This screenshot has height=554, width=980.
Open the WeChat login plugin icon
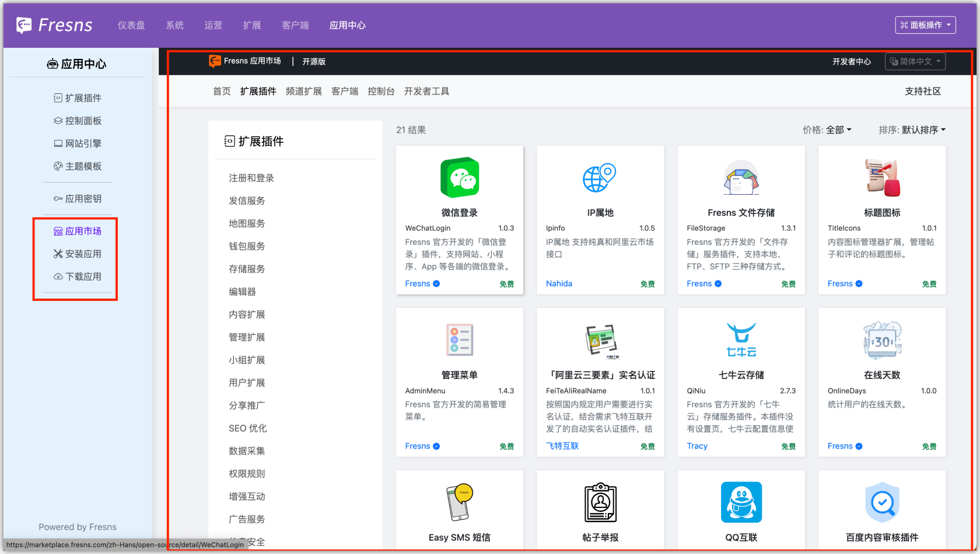pyautogui.click(x=460, y=178)
